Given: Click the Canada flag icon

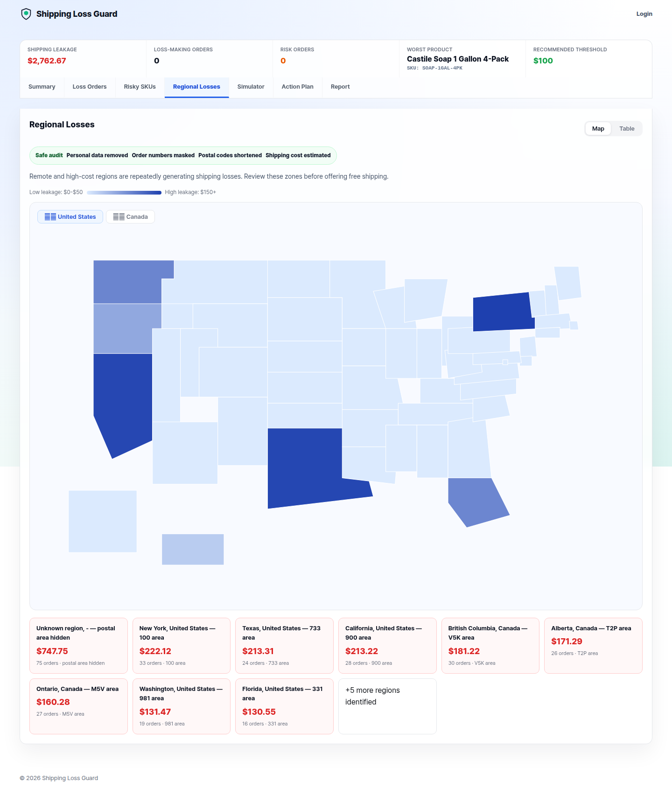Looking at the screenshot, I should pos(119,217).
